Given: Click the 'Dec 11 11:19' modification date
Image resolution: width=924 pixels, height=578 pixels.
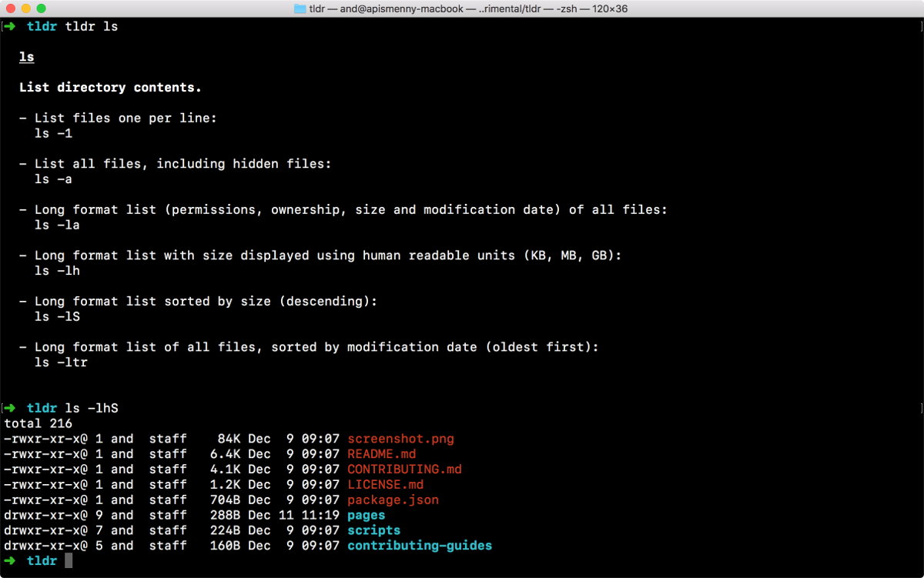Looking at the screenshot, I should [293, 516].
